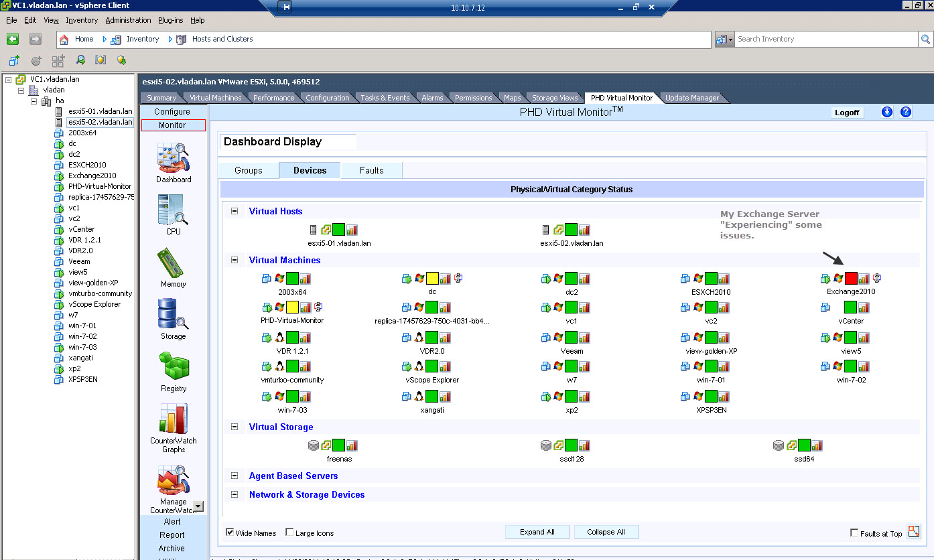The width and height of the screenshot is (934, 560).
Task: Click the Collapse All button
Action: pyautogui.click(x=606, y=532)
